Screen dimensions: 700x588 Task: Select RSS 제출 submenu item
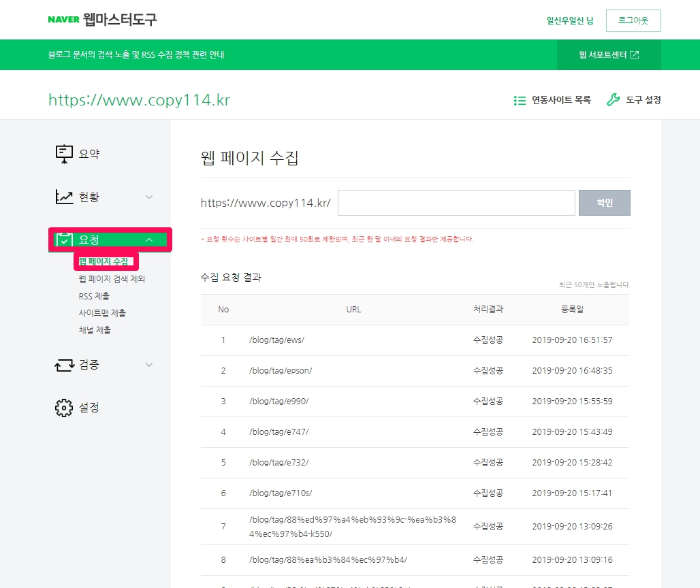tap(94, 296)
